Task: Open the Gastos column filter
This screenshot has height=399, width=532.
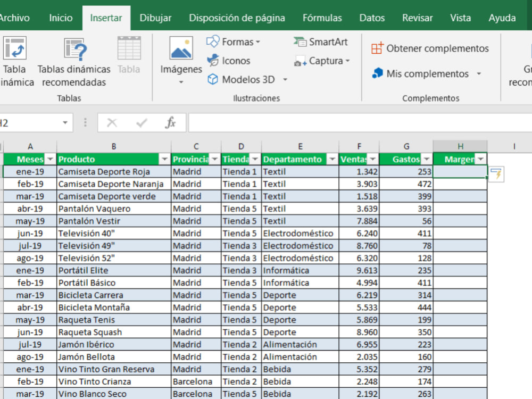Action: [x=427, y=159]
